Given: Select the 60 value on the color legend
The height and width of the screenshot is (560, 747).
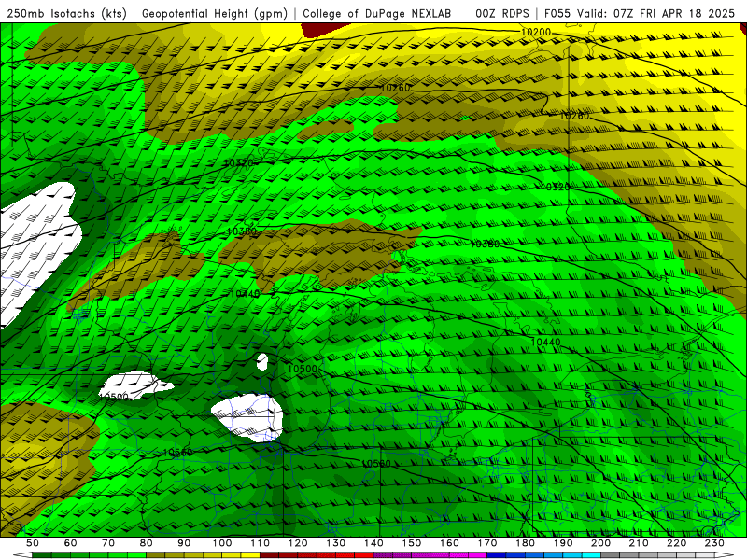Looking at the screenshot, I should point(71,543).
